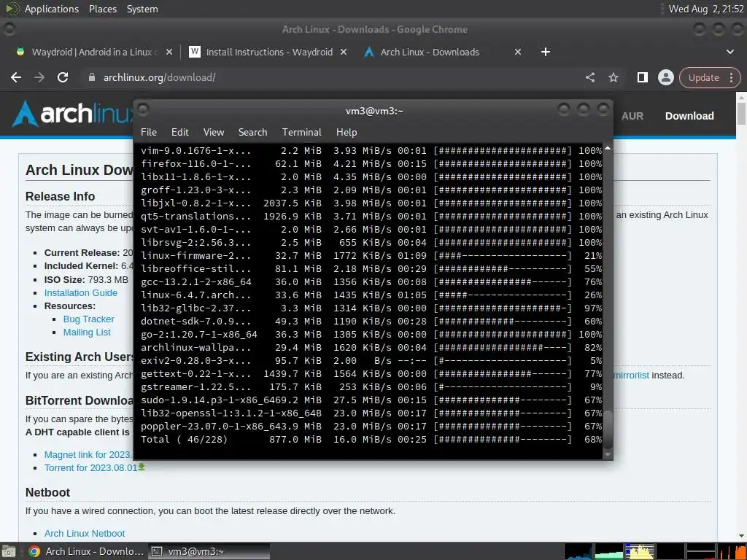Open terminal View menu

tap(214, 133)
